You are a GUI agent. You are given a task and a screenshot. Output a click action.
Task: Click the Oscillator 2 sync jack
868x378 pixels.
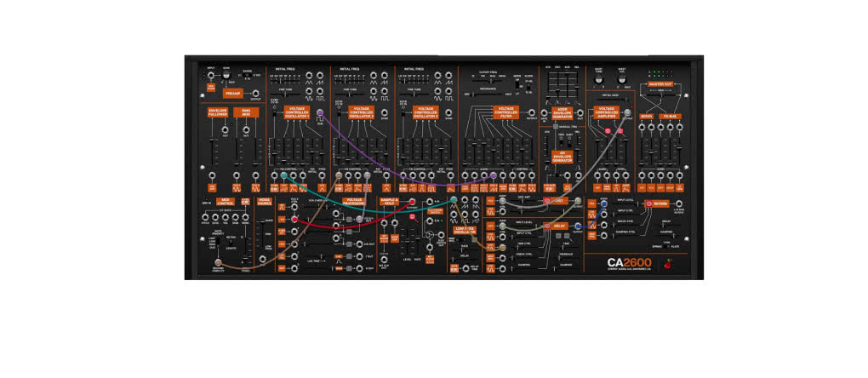pyautogui.click(x=384, y=112)
